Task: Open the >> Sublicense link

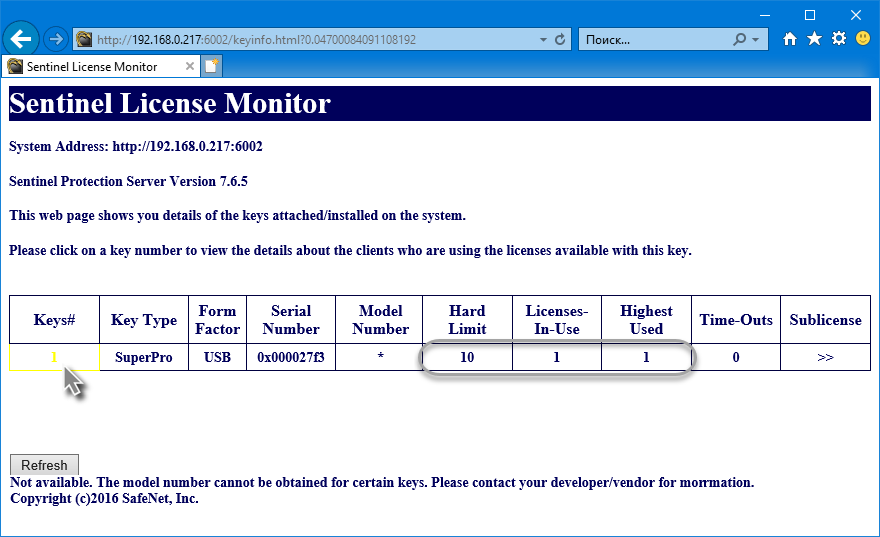Action: point(825,357)
